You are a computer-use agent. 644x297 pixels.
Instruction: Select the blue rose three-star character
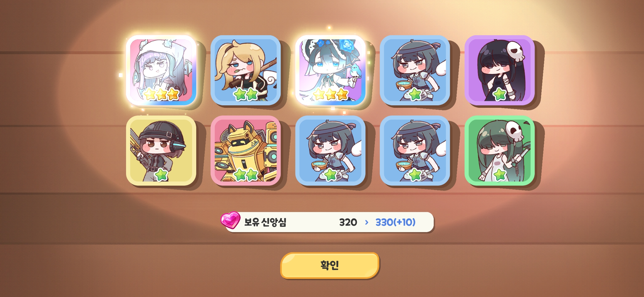(x=330, y=70)
